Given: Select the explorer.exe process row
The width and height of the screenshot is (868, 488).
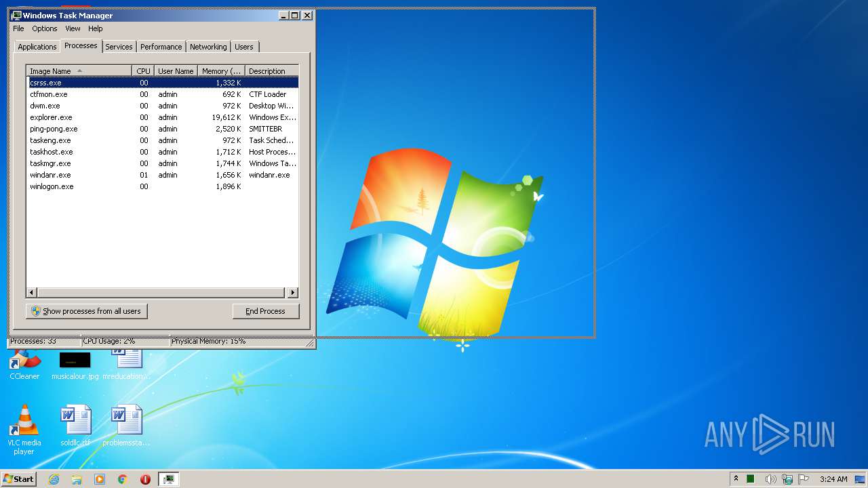Looking at the screenshot, I should (163, 117).
